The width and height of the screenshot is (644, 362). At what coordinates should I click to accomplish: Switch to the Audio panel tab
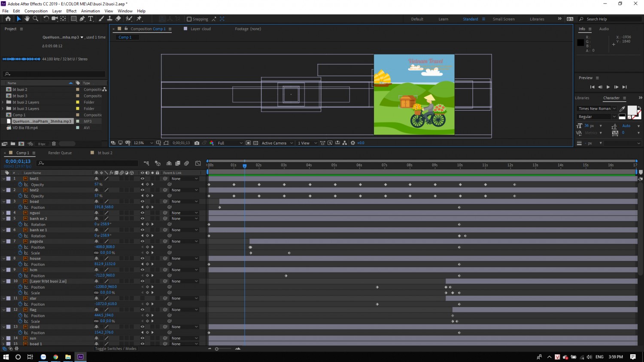(604, 29)
